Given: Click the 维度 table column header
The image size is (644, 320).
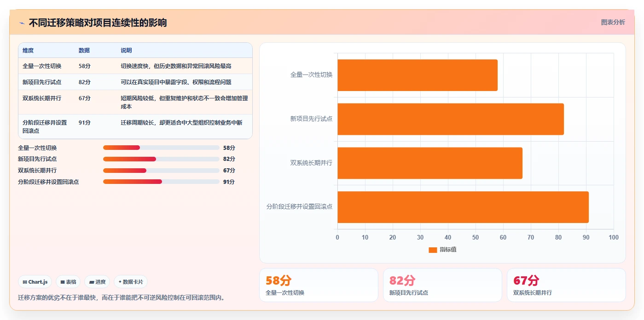Looking at the screenshot, I should click(x=28, y=51).
